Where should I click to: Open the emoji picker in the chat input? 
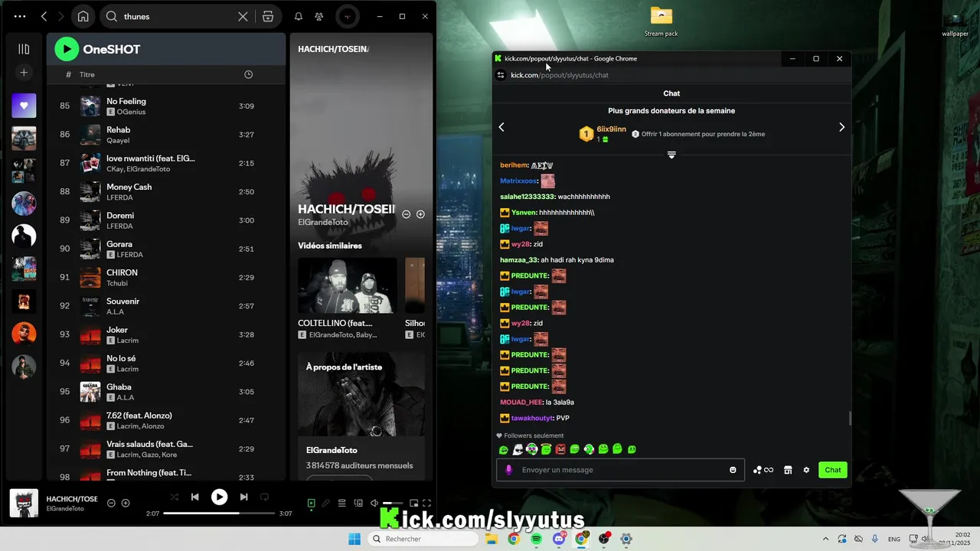click(x=733, y=470)
